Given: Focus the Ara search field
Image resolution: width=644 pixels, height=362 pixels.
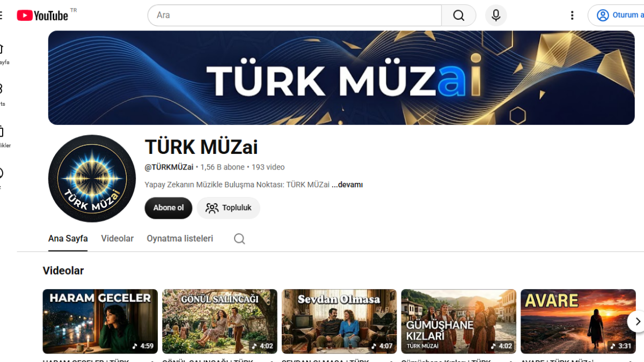Looking at the screenshot, I should 295,16.
